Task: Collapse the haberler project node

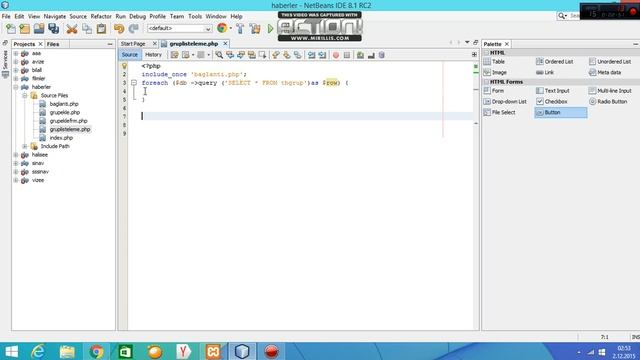Action: (16, 87)
